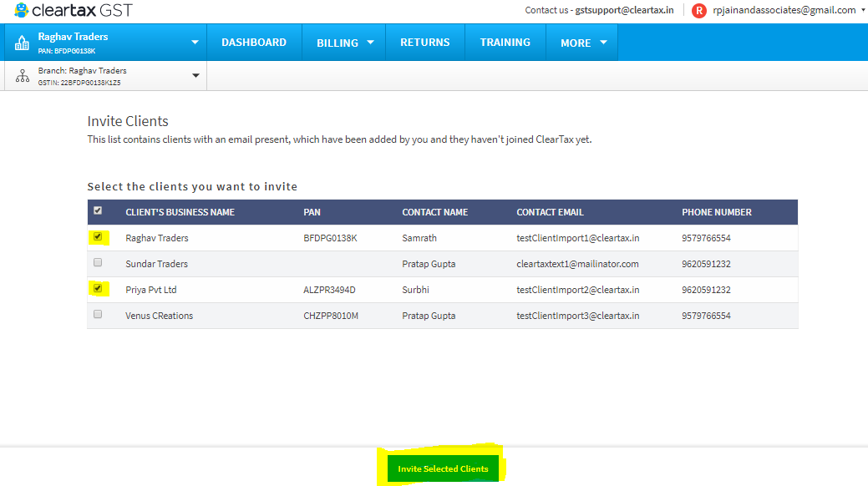Toggle the select-all clients header checkbox
Image resolution: width=868 pixels, height=486 pixels.
(x=98, y=210)
